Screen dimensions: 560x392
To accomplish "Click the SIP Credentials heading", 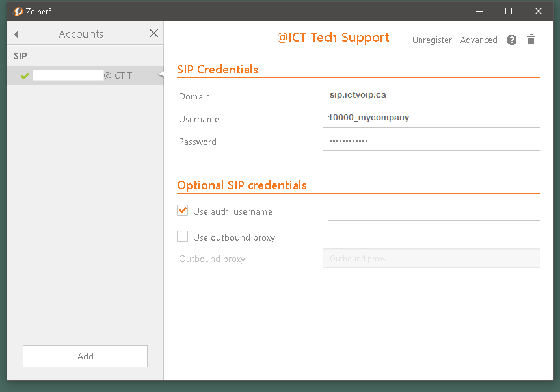I will 217,70.
